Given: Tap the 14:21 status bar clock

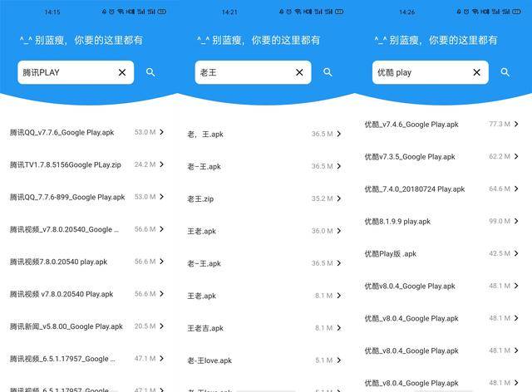Looking at the screenshot, I should coord(229,12).
